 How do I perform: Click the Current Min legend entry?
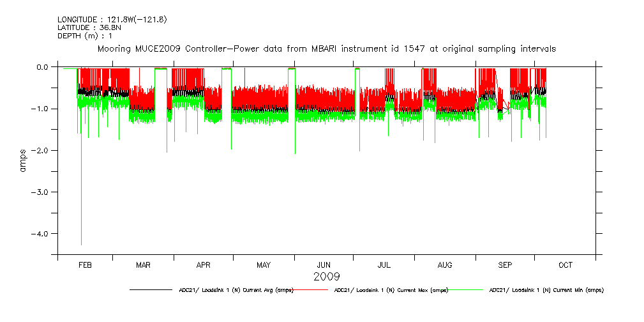(x=546, y=290)
